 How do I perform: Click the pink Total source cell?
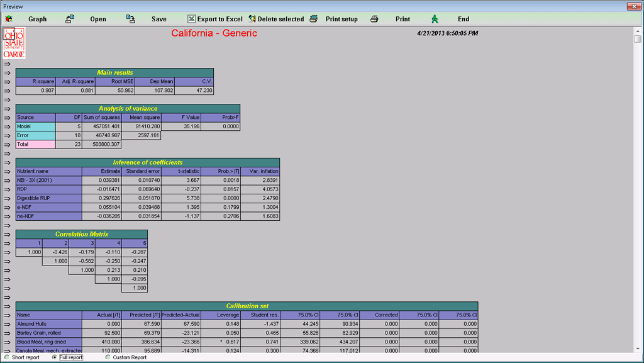point(35,144)
